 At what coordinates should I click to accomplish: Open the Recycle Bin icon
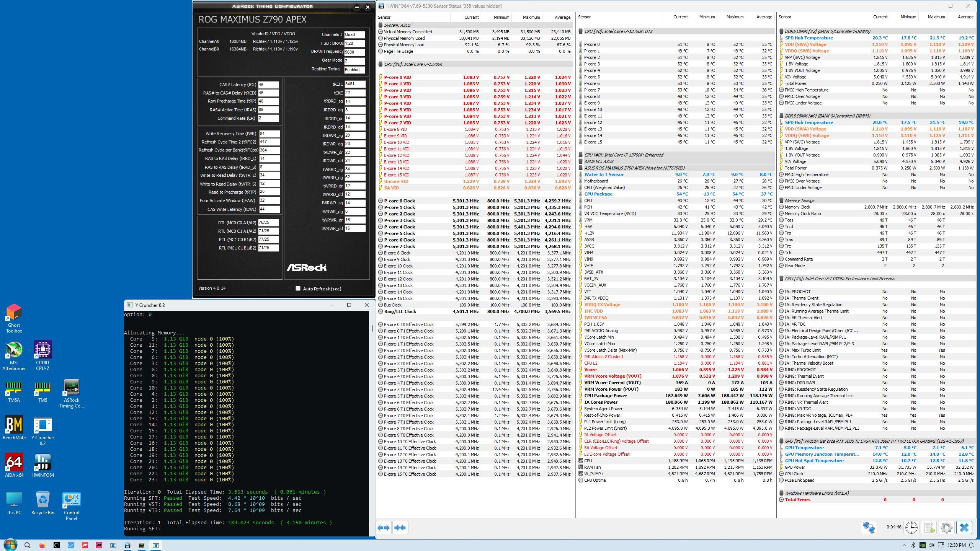coord(42,503)
